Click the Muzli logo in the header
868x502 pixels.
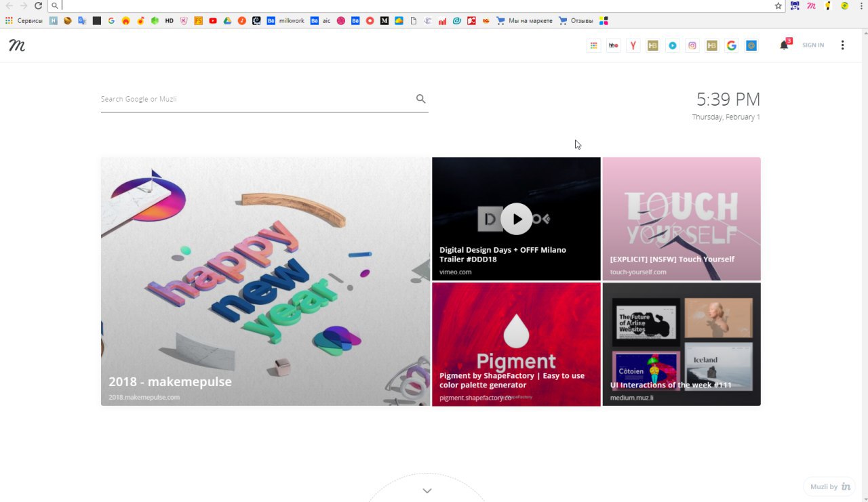pyautogui.click(x=17, y=45)
